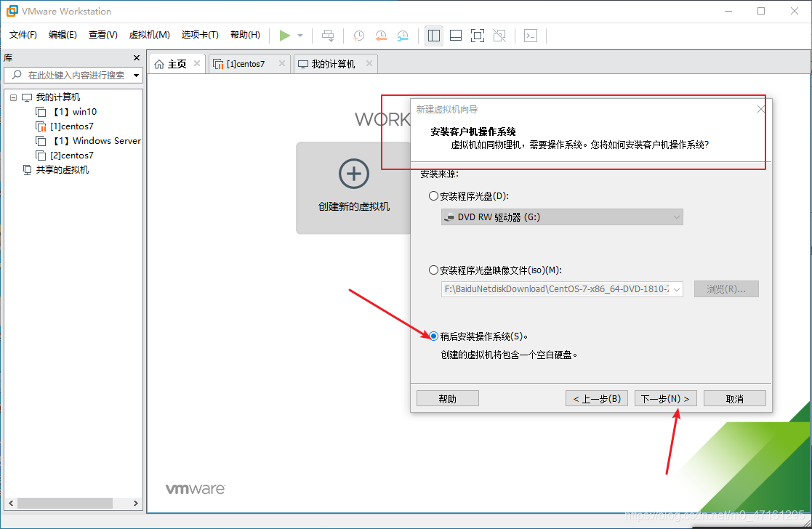Viewport: 812px width, 529px height.
Task: Click the green Power On play button
Action: pyautogui.click(x=284, y=35)
